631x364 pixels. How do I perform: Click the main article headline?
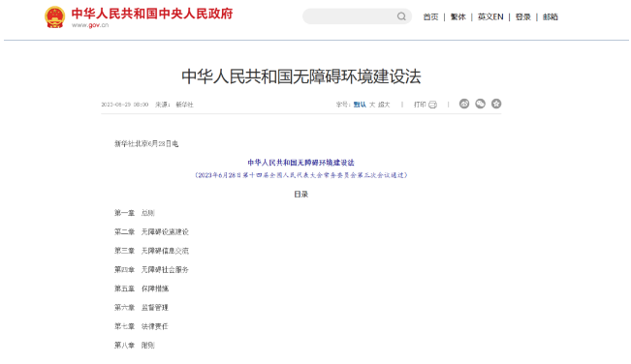pyautogui.click(x=301, y=76)
